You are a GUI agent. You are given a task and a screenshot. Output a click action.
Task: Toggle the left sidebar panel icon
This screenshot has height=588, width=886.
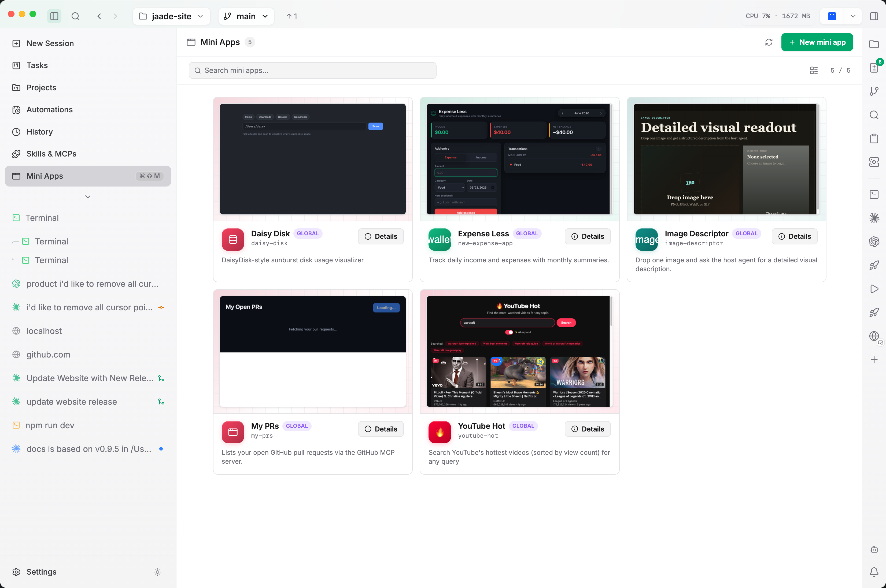click(54, 16)
